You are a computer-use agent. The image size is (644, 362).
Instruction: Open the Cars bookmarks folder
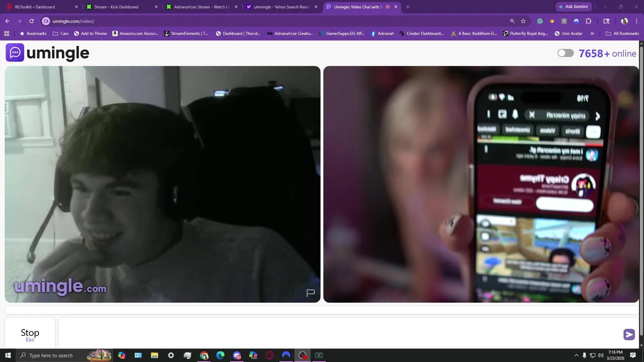pyautogui.click(x=60, y=34)
